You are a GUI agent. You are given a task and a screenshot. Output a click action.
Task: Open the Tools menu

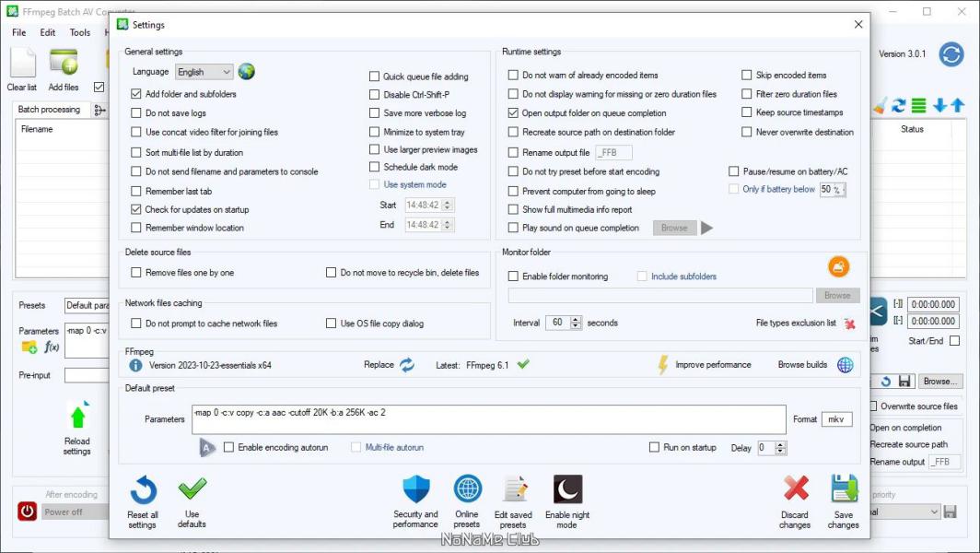click(80, 32)
